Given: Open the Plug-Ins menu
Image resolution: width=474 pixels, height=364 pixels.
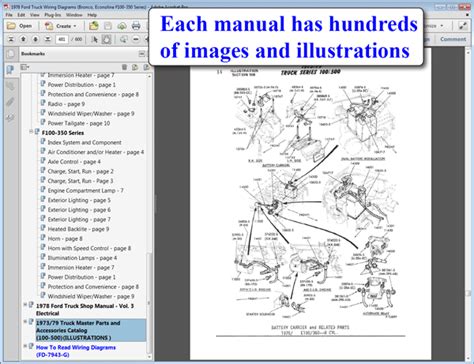Looking at the screenshot, I should click(x=53, y=15).
